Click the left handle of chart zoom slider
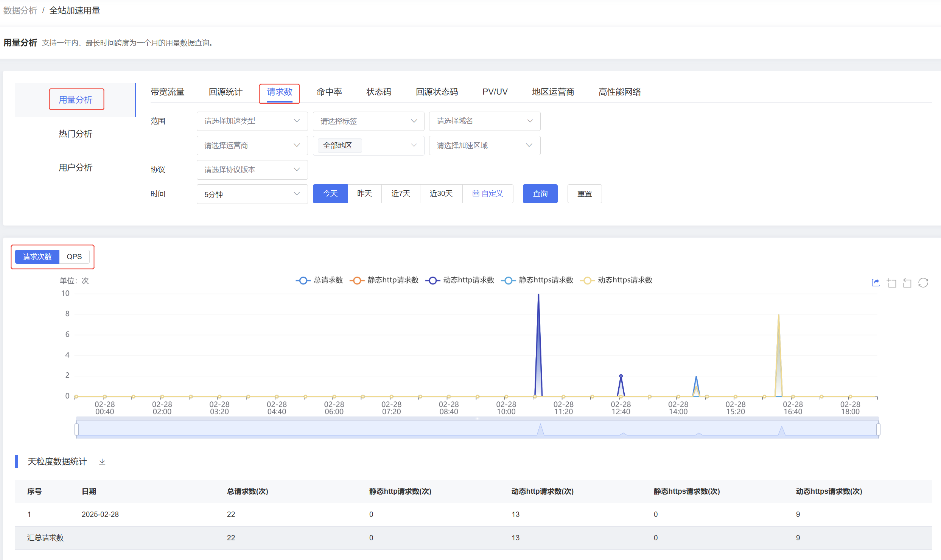The width and height of the screenshot is (941, 560). click(77, 429)
